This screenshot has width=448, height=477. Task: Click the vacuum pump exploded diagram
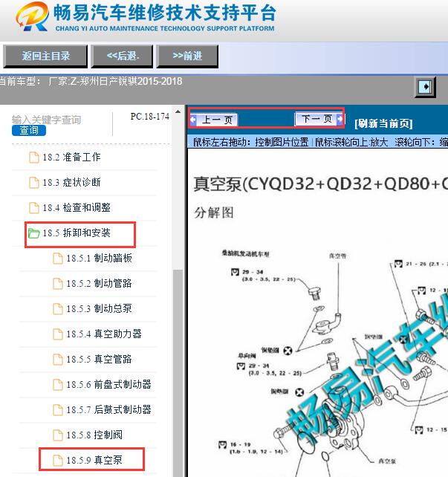point(334,362)
